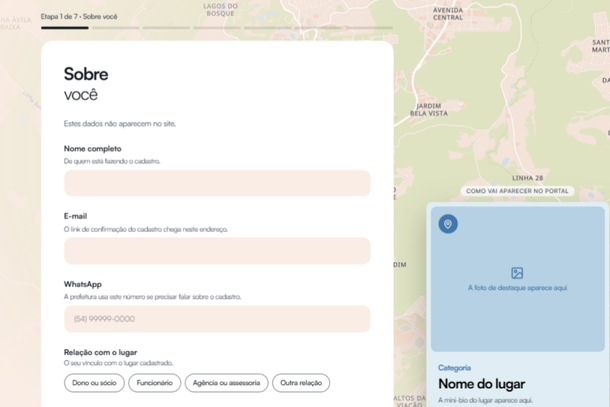This screenshot has width=610, height=407.
Task: Click 'AVENIDA CENTRAL' label on the map
Action: 448,14
